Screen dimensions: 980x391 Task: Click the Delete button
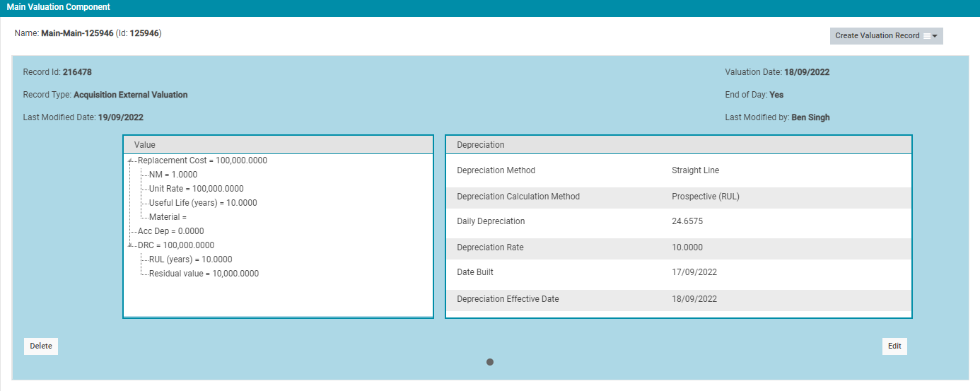pyautogui.click(x=41, y=346)
